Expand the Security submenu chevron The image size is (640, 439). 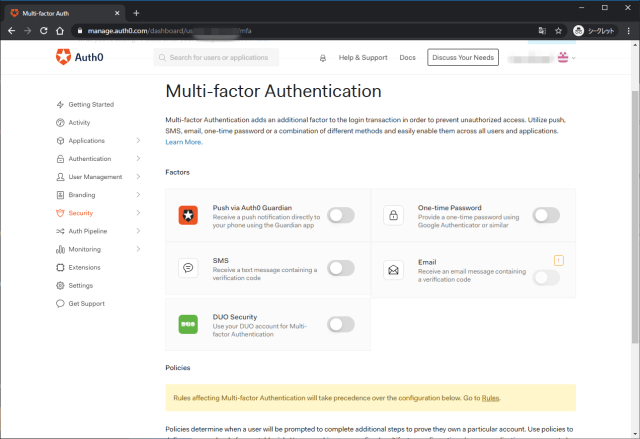click(x=138, y=213)
